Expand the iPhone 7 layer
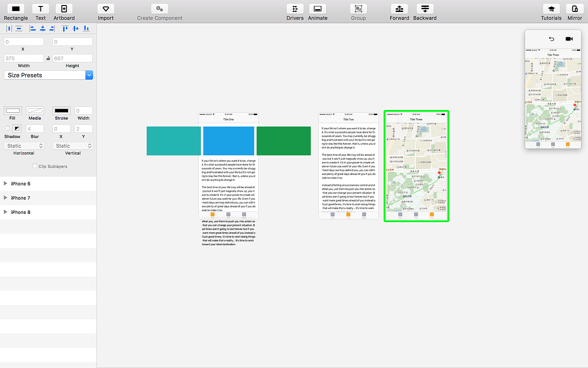The image size is (588, 368). [x=6, y=198]
